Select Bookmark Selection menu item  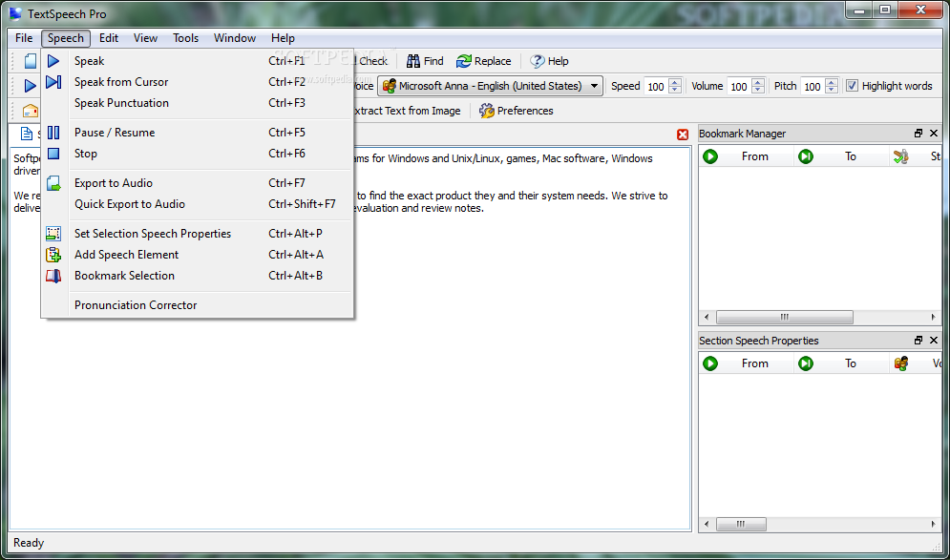198,276
